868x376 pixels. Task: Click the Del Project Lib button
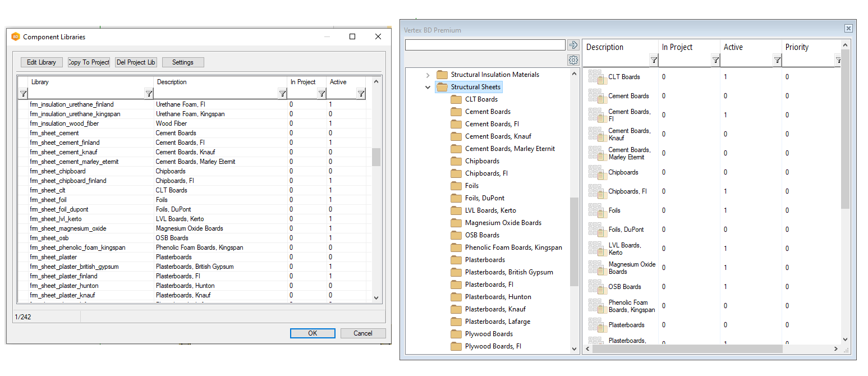coord(136,62)
